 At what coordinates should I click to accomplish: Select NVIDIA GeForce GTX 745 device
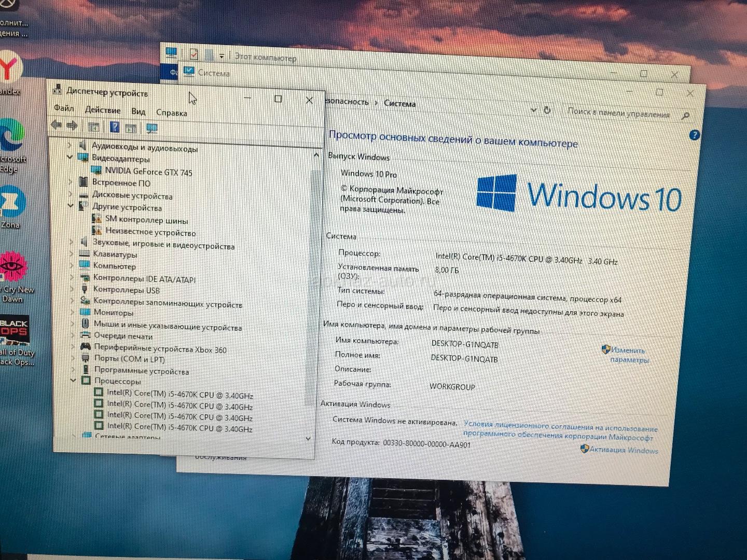148,172
